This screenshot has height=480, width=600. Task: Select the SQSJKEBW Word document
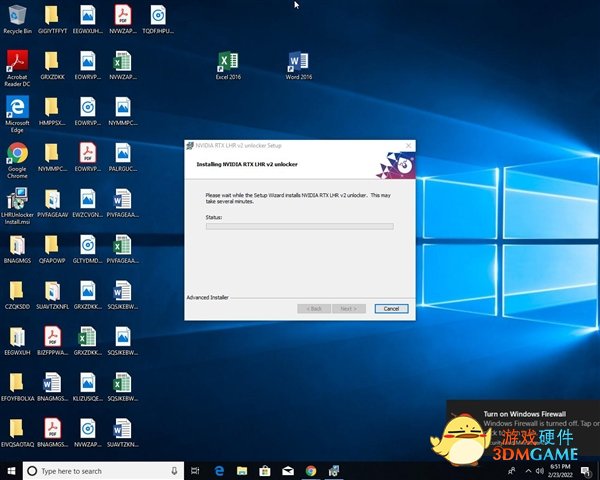[x=123, y=296]
